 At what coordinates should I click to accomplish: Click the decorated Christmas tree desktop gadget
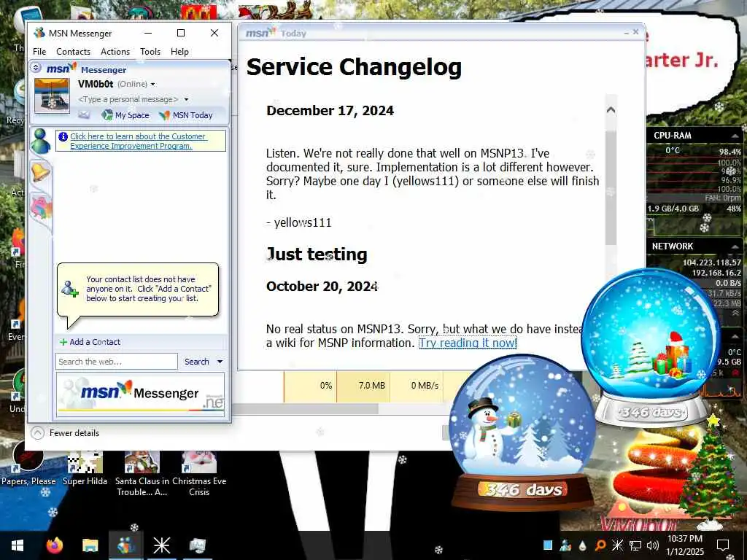point(711,472)
